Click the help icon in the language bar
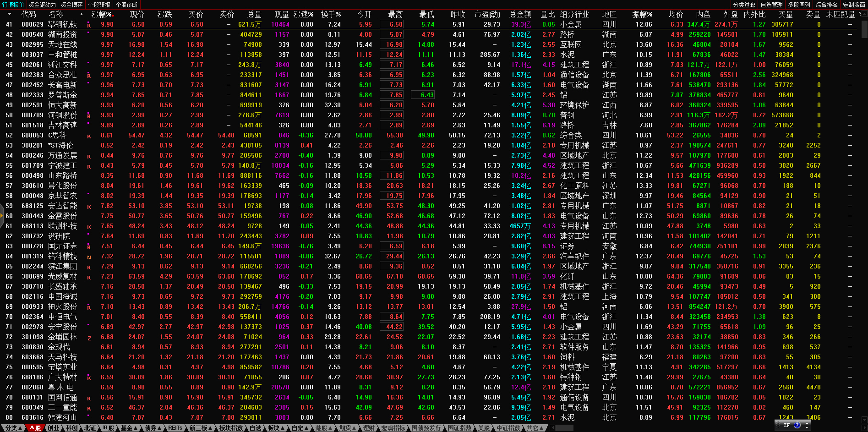Image resolution: width=868 pixels, height=432 pixels. [x=797, y=425]
